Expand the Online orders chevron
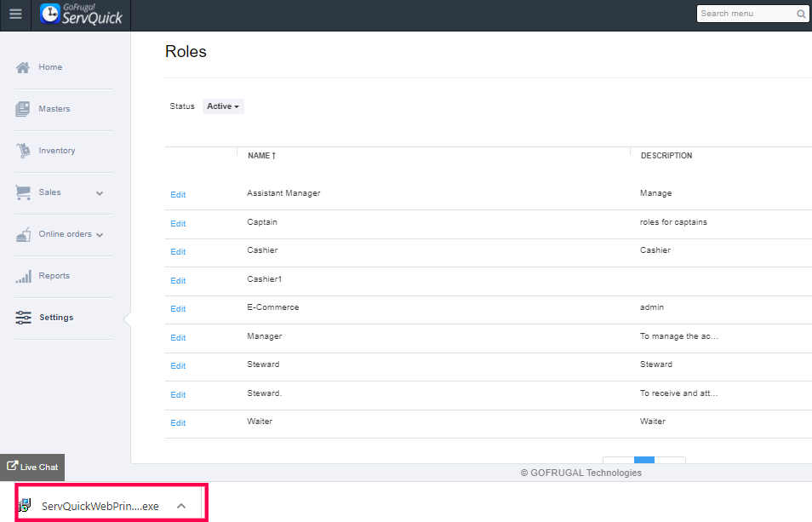The width and height of the screenshot is (812, 522). pyautogui.click(x=100, y=235)
